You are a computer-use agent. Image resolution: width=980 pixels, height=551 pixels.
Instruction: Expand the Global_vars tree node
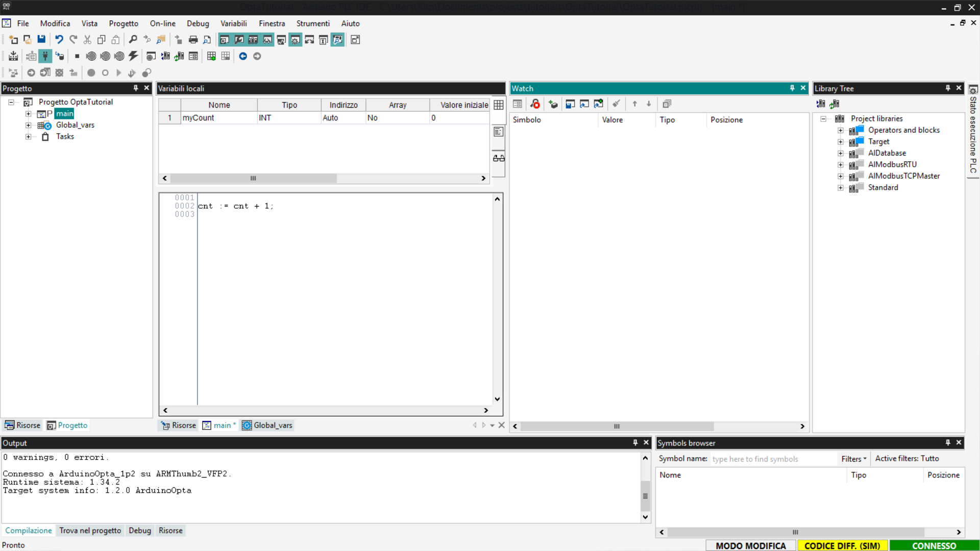click(29, 125)
